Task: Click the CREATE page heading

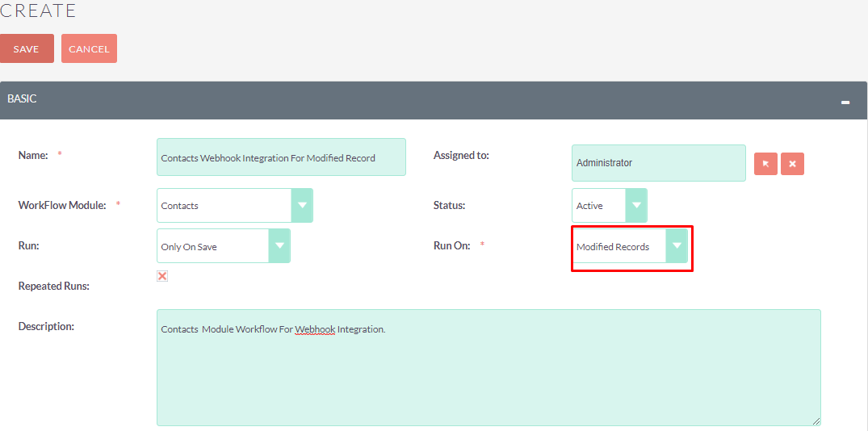Action: [x=38, y=11]
